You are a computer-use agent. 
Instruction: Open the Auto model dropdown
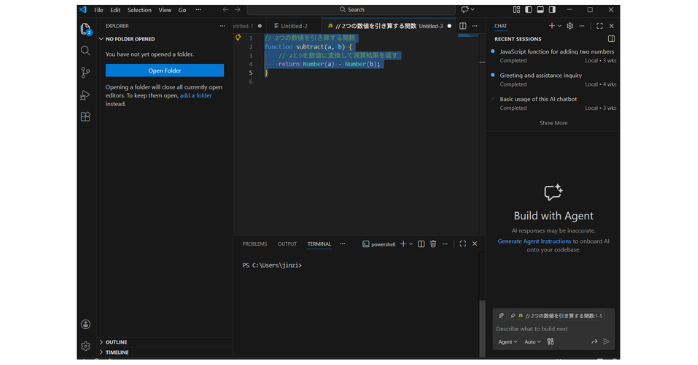(532, 342)
